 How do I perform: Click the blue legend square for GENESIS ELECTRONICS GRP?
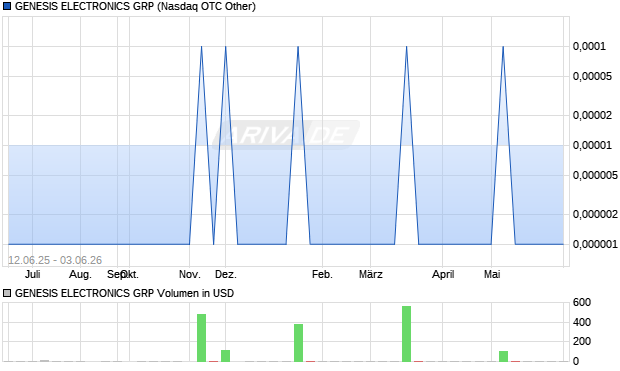click(7, 6)
